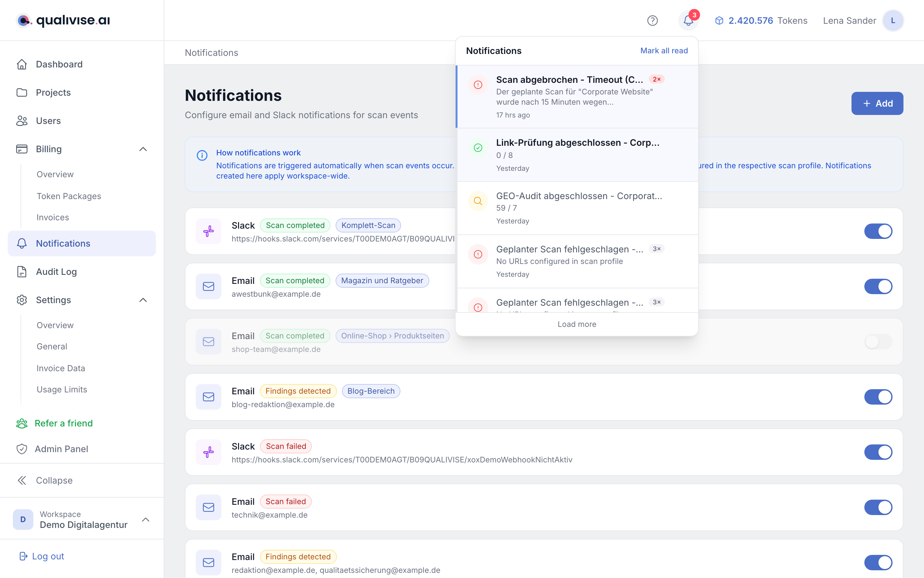Viewport: 924px width, 578px height.
Task: Open Invoices under Billing
Action: tap(53, 217)
